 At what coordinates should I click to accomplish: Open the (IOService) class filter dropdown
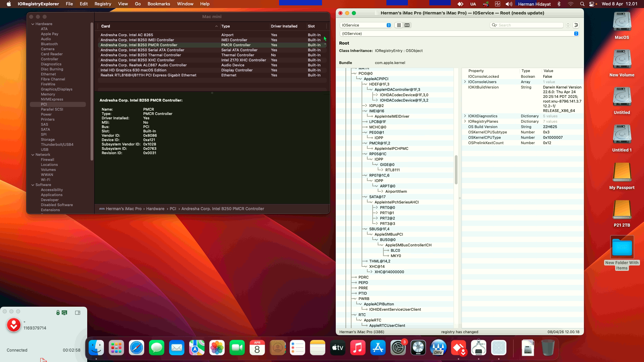(459, 34)
